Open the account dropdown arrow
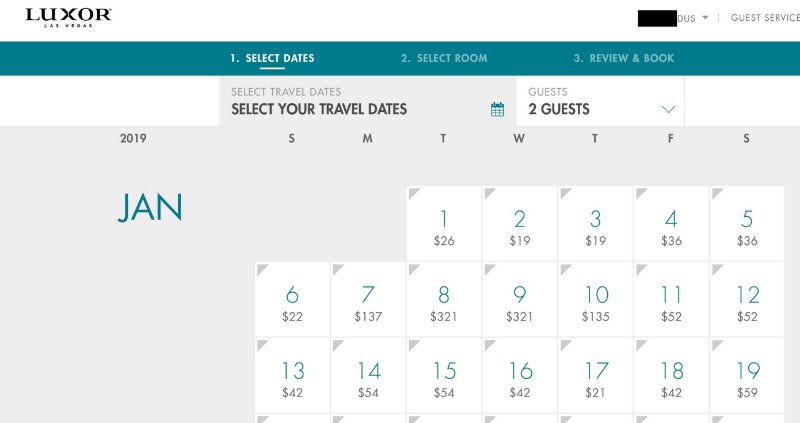The image size is (800, 423). point(705,18)
